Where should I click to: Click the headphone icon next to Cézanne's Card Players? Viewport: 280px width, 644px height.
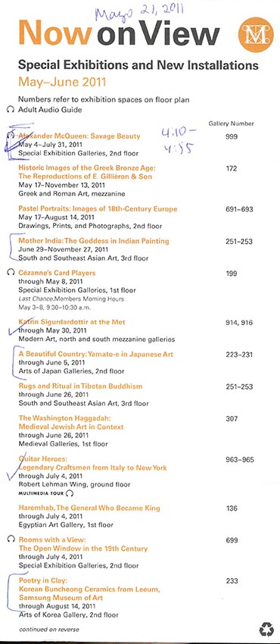tap(11, 273)
